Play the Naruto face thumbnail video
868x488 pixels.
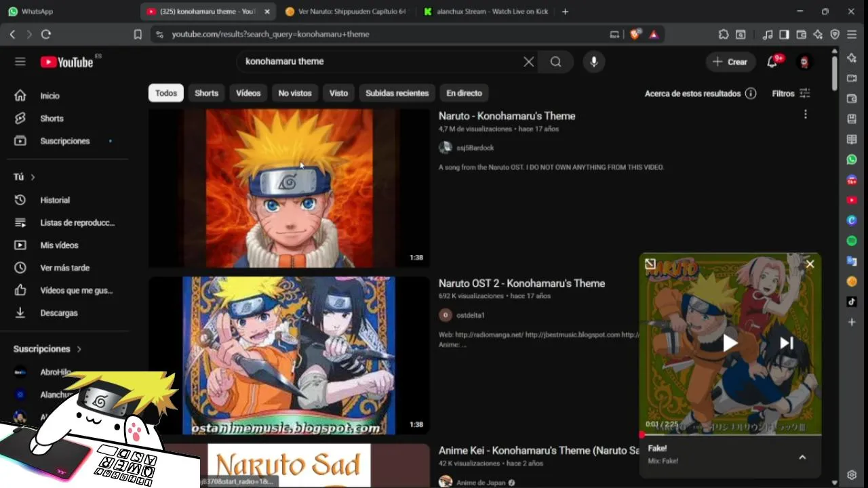pos(289,188)
